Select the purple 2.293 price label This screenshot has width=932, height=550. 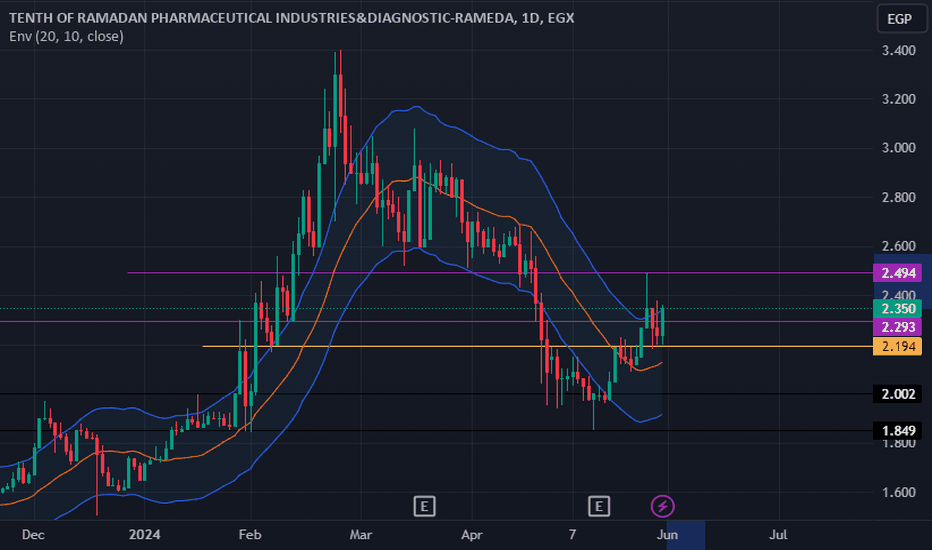[898, 326]
